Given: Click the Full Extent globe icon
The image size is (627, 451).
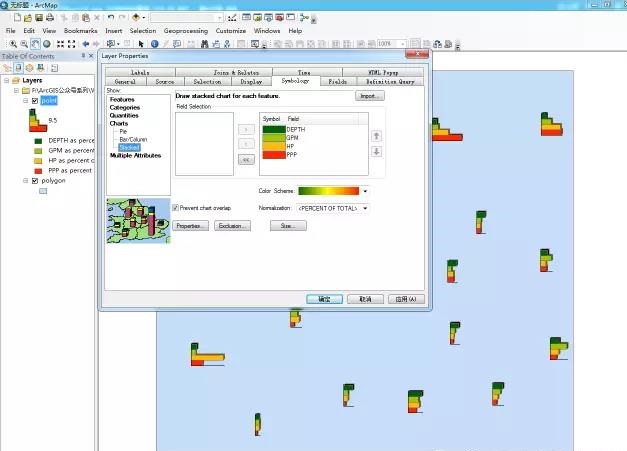Looking at the screenshot, I should tap(47, 44).
